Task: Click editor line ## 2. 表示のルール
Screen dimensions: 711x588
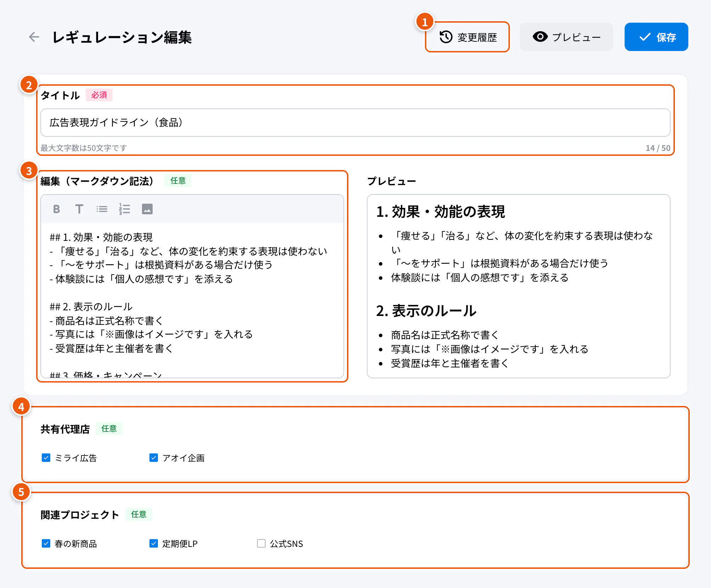Action: click(91, 307)
